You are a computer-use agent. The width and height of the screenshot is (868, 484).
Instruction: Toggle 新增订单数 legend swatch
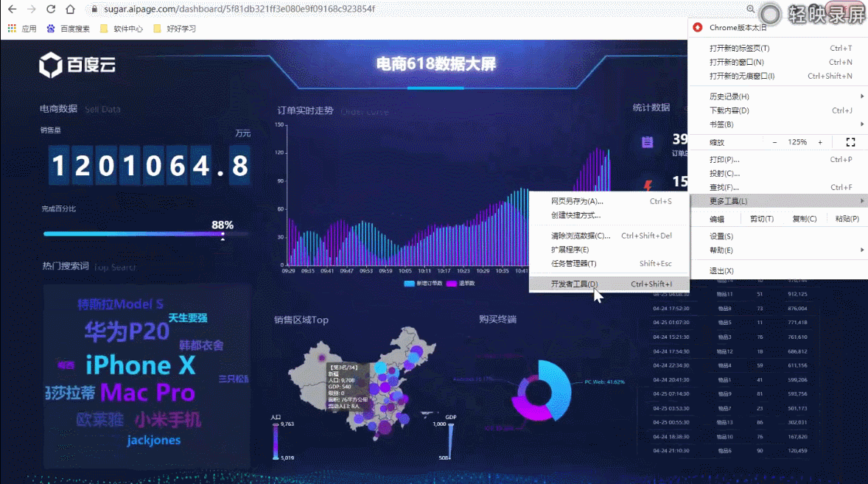tap(409, 283)
